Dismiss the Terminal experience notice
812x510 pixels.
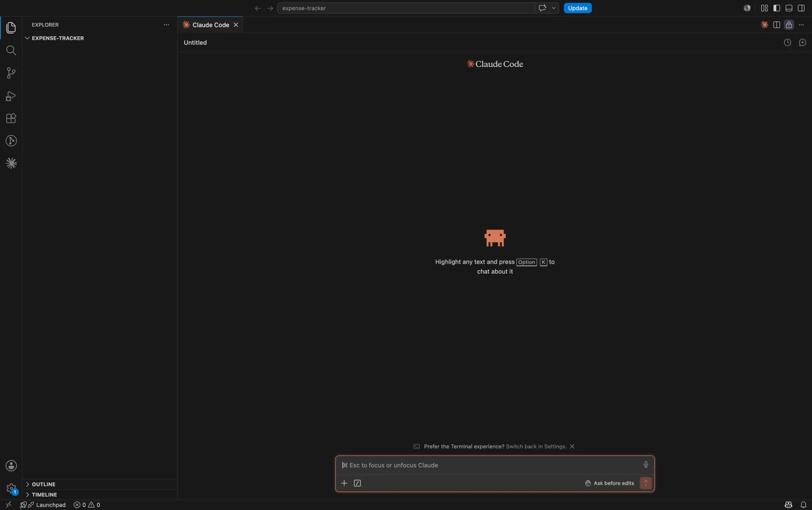572,446
